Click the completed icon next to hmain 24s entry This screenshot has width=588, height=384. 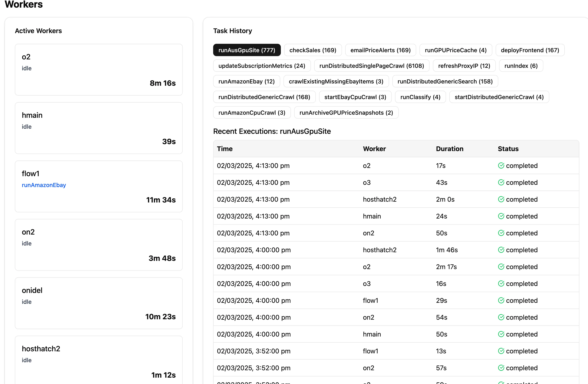(501, 216)
